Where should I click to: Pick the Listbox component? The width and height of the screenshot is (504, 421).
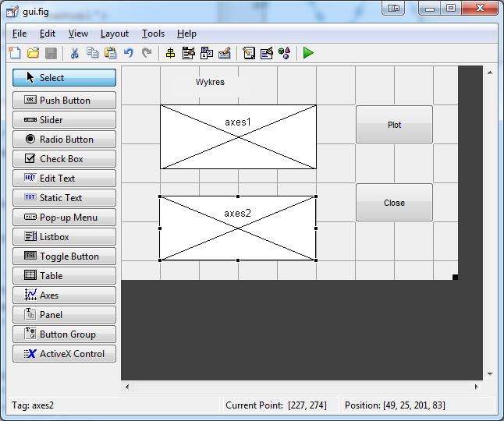coord(64,237)
